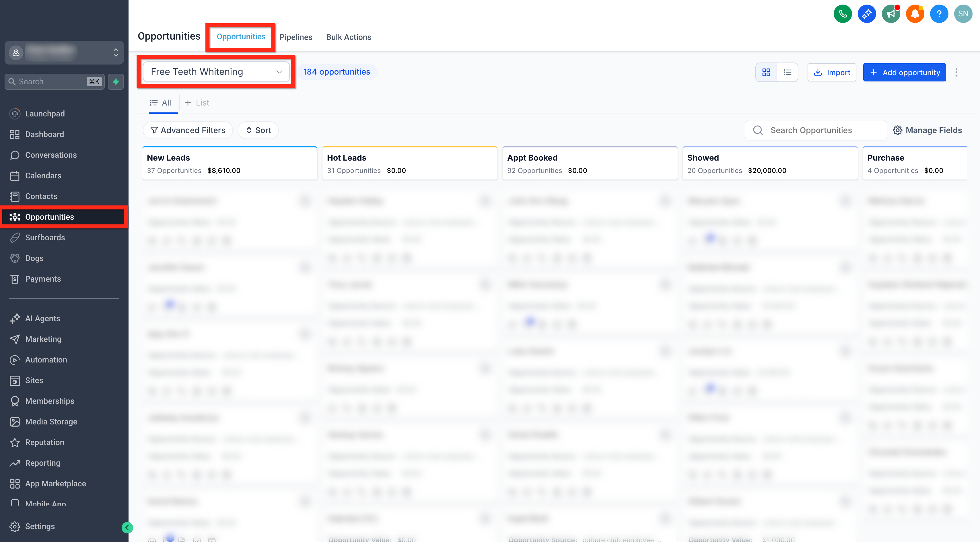Select the All view tab

point(161,103)
